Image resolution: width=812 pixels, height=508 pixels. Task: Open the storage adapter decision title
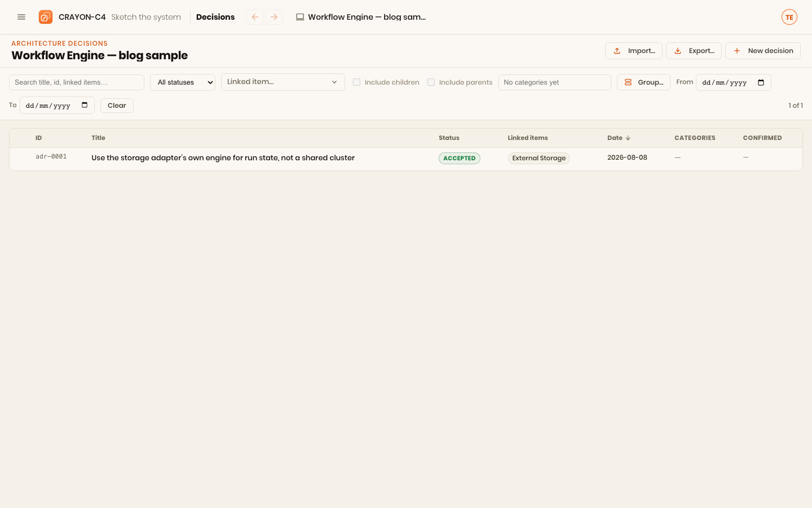click(x=223, y=158)
